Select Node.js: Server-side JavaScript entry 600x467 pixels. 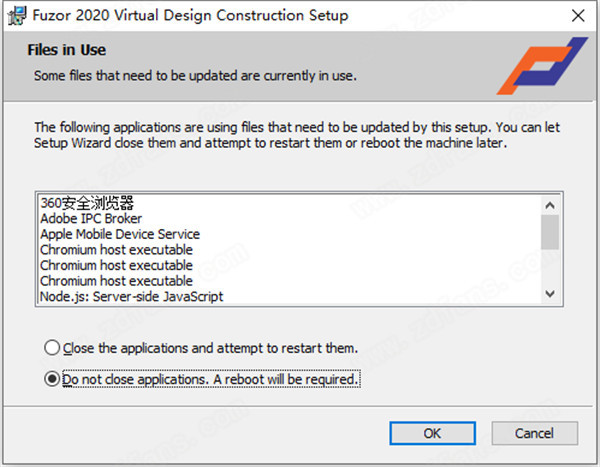coord(132,296)
